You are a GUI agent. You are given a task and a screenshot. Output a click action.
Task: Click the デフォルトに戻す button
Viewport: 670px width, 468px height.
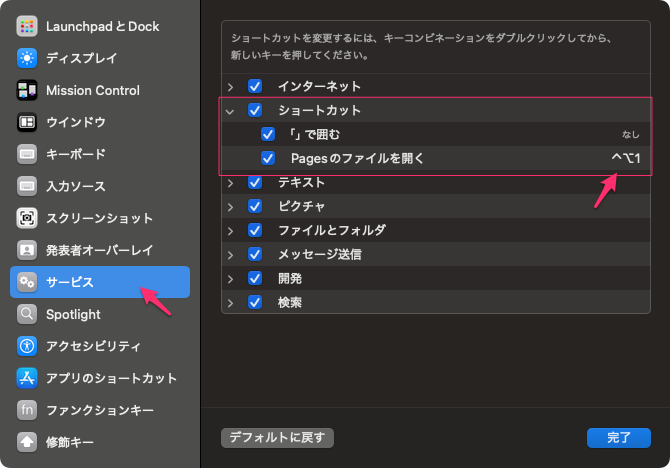point(277,438)
